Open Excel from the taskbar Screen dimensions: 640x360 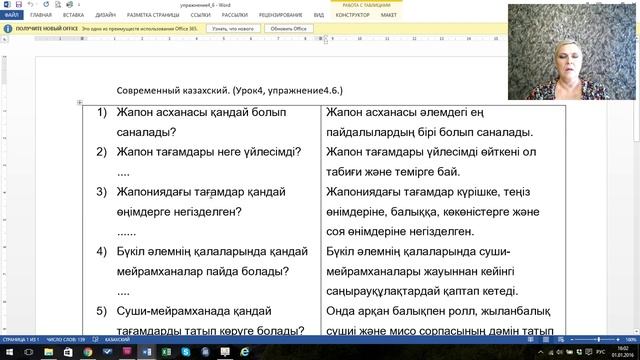coord(166,352)
